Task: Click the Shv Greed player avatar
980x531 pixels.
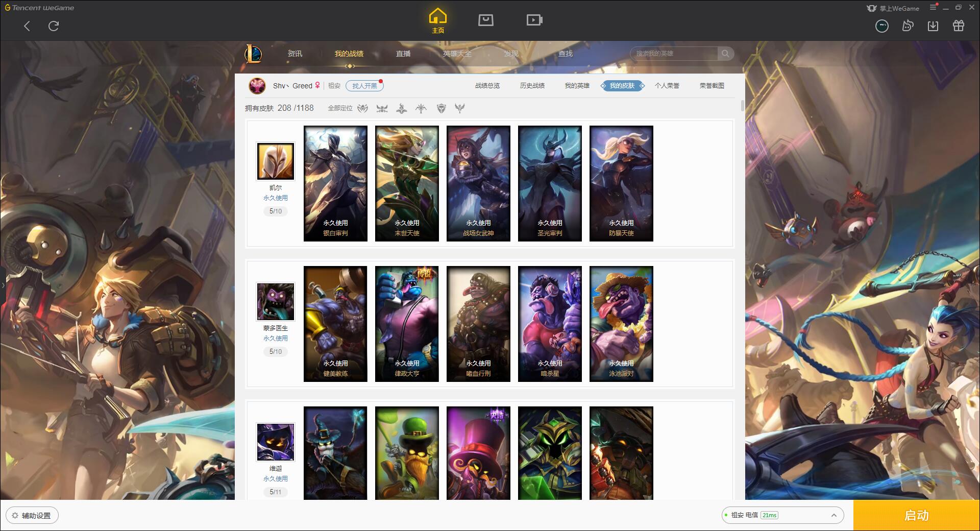Action: tap(257, 86)
